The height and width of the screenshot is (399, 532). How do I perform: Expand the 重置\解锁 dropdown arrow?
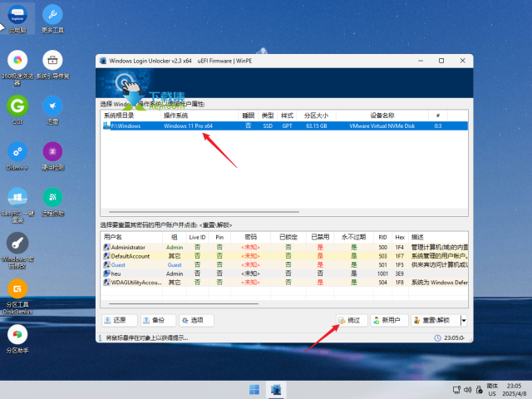click(464, 320)
